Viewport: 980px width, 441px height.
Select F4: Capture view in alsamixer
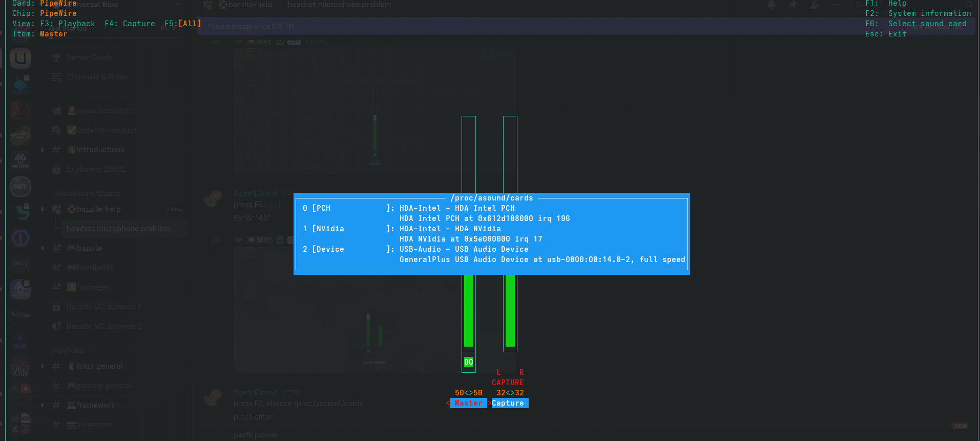(x=130, y=24)
